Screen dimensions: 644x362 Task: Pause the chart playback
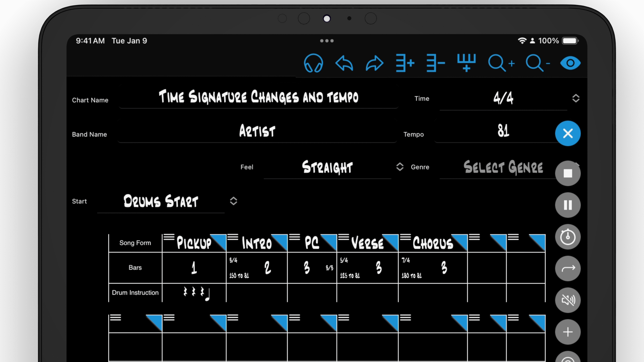point(568,205)
